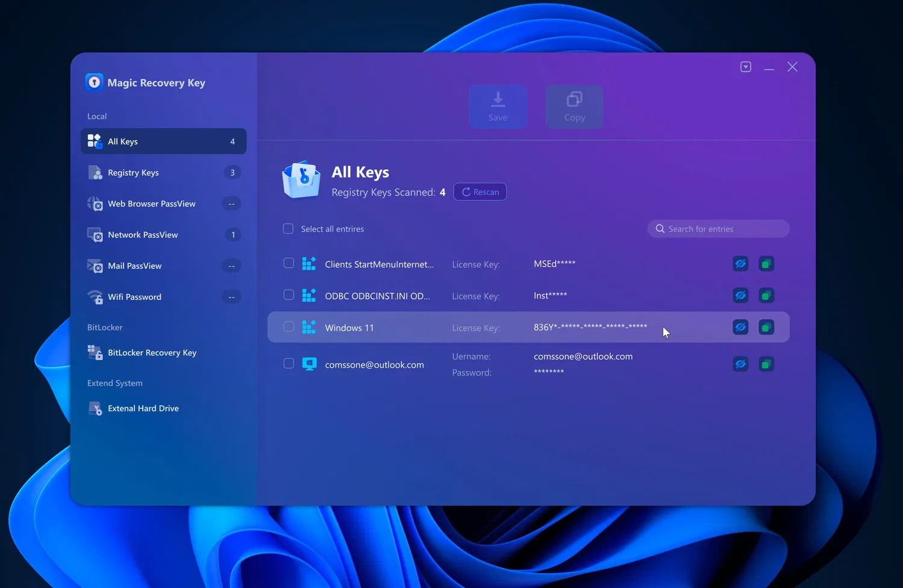Click the Magic Recovery Key logo icon
The image size is (903, 588).
click(95, 82)
